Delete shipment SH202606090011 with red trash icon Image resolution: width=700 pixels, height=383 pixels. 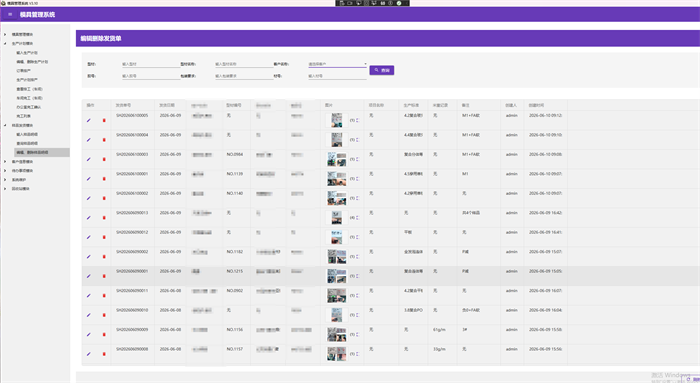(x=104, y=296)
